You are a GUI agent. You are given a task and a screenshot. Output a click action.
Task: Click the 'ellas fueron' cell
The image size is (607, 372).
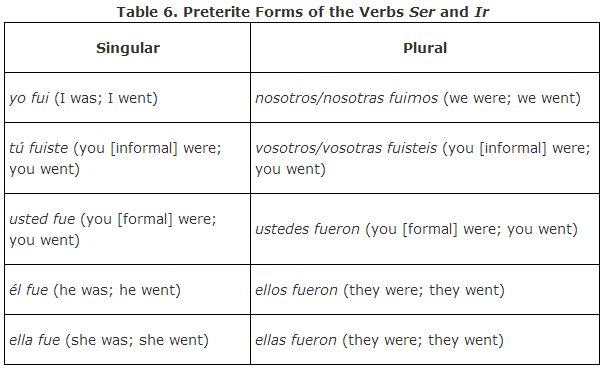[x=425, y=340]
